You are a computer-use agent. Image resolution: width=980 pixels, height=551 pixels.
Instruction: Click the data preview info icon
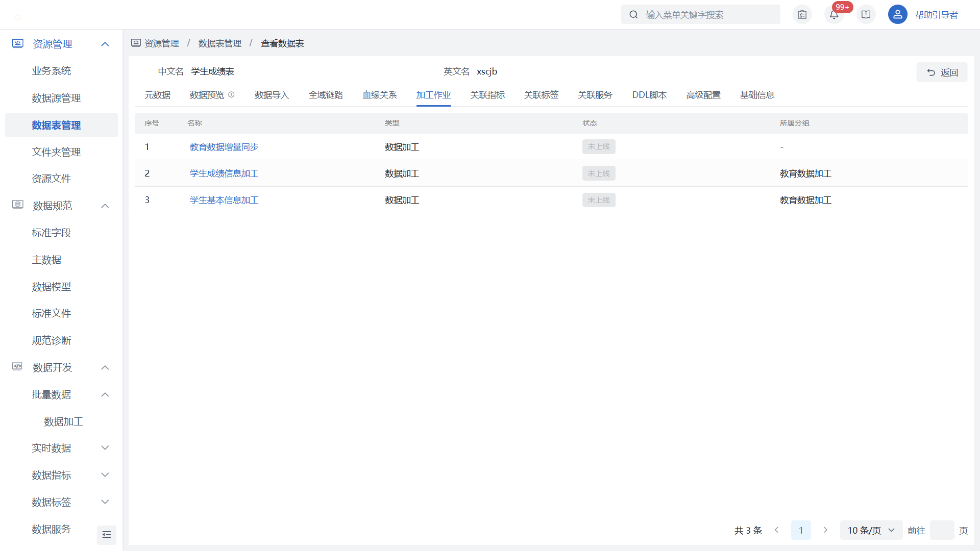231,95
